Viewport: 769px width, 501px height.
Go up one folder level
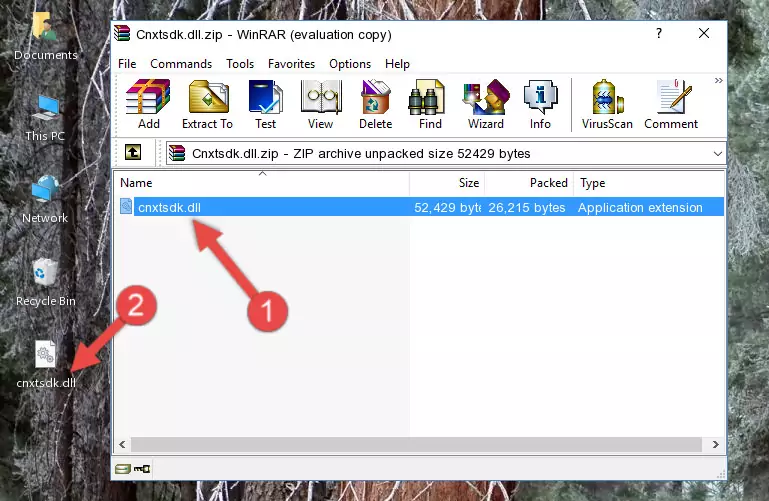[x=133, y=152]
